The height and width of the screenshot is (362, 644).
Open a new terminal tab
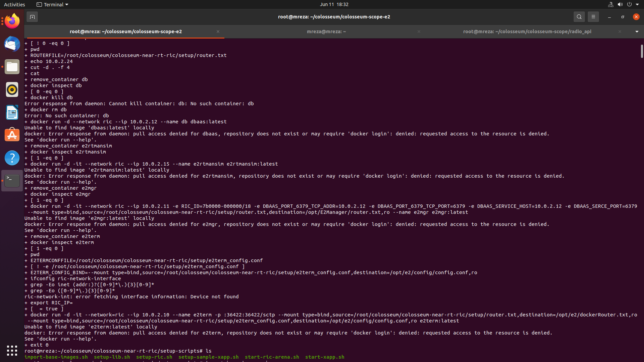tap(32, 16)
